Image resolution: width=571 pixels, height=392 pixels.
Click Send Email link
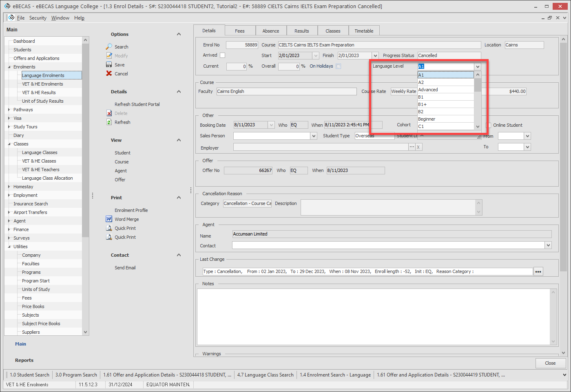click(125, 268)
